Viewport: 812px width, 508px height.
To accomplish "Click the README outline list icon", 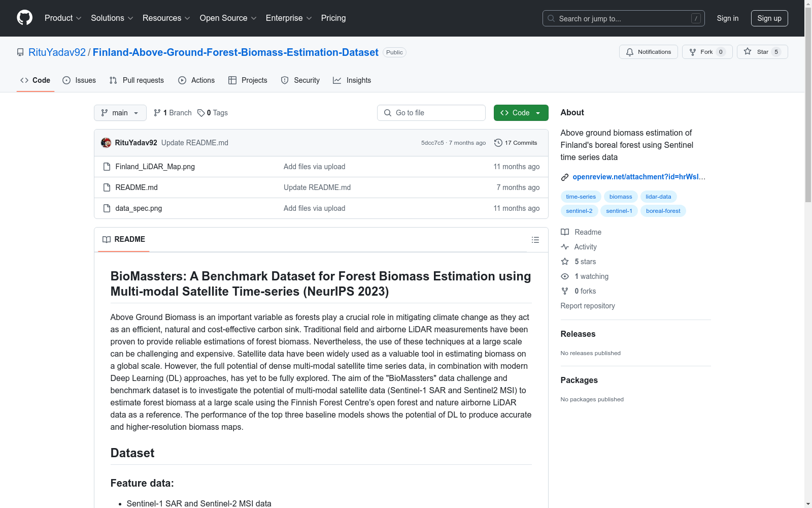I will [535, 240].
